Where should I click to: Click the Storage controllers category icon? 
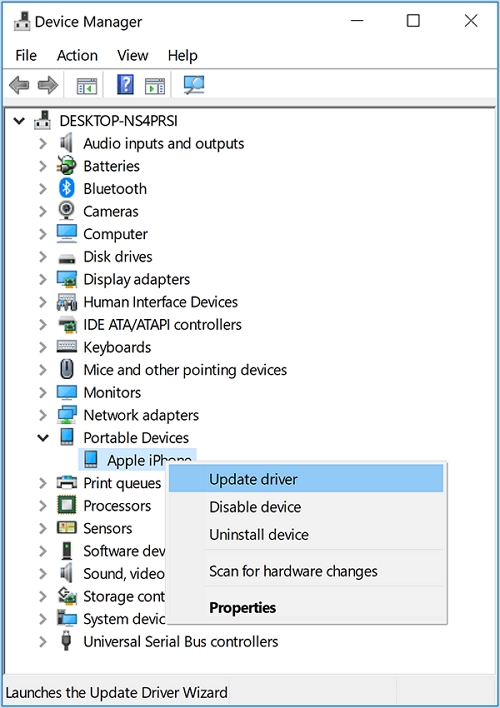pyautogui.click(x=67, y=596)
